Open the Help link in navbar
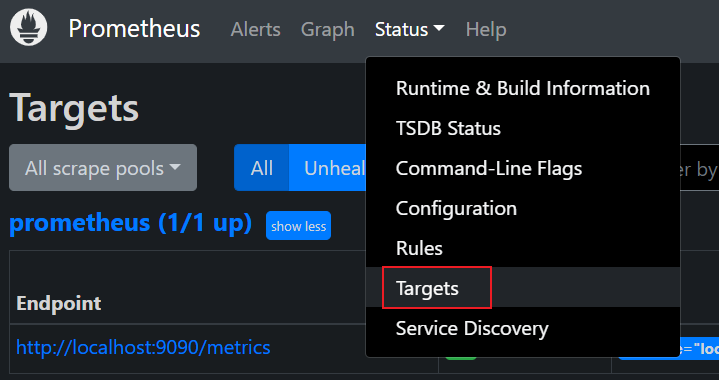Viewport: 719px width, 380px height. coord(486,29)
